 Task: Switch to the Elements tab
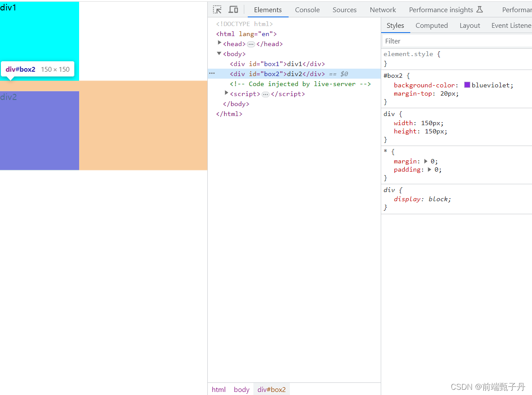click(268, 10)
